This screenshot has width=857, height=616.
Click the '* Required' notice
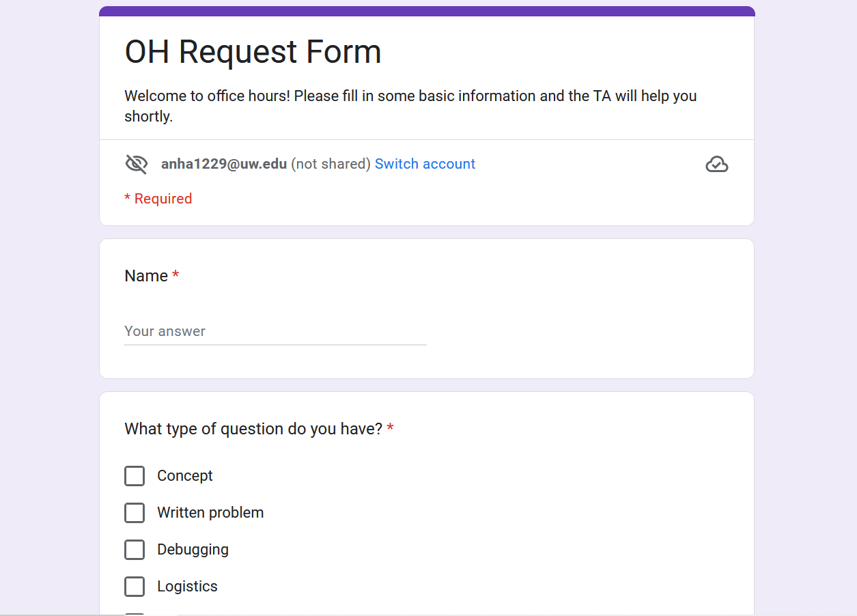click(158, 199)
